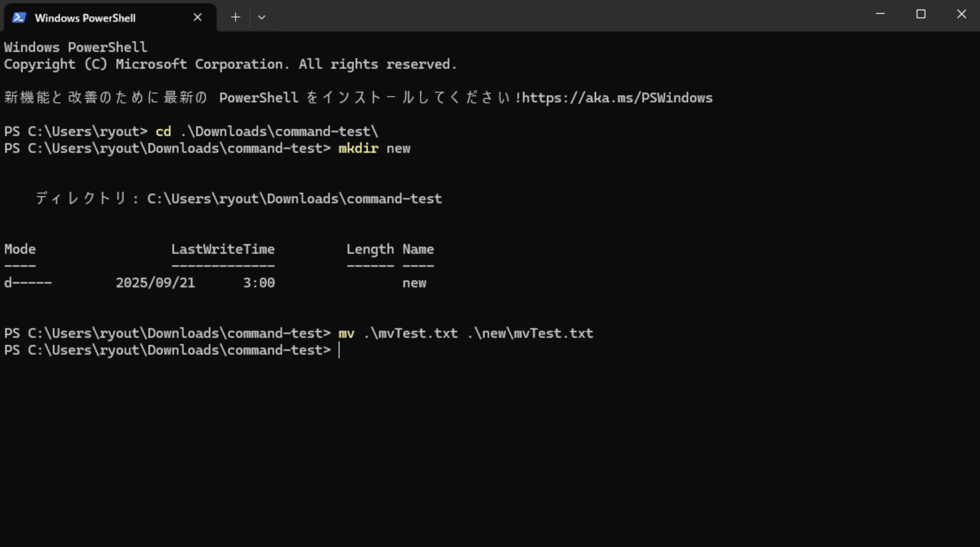Click the cd command text
The height and width of the screenshot is (547, 980).
point(163,132)
